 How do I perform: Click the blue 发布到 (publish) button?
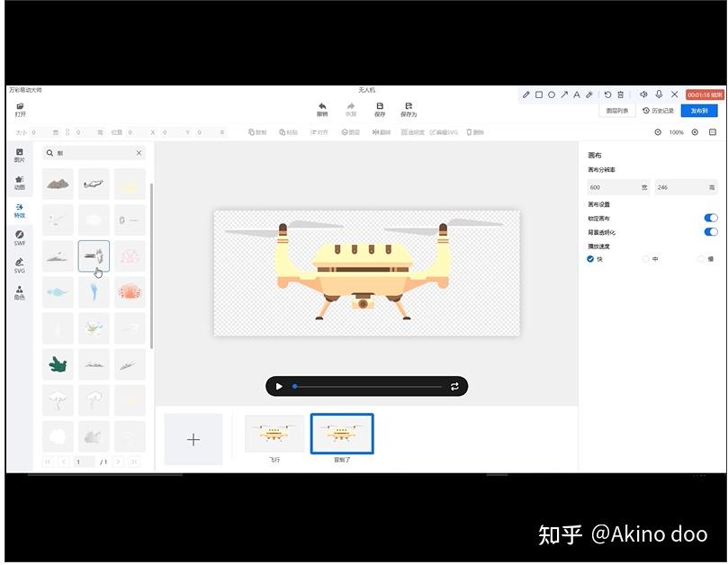point(699,111)
